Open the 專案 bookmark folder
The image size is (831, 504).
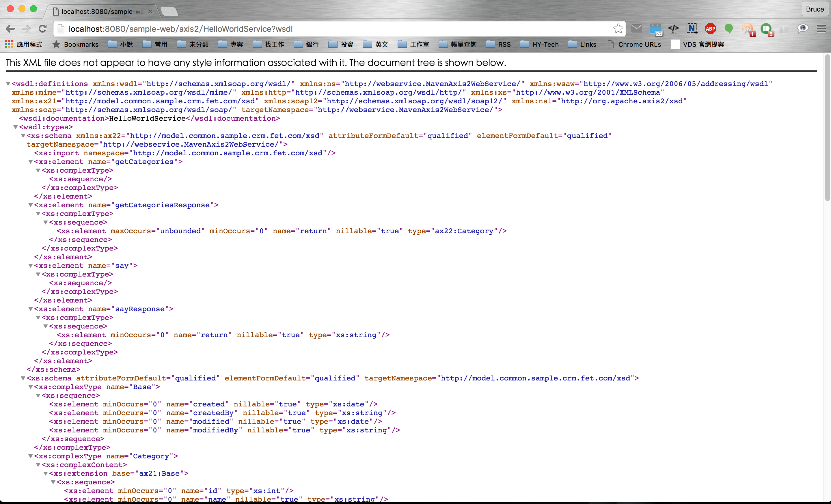[231, 44]
